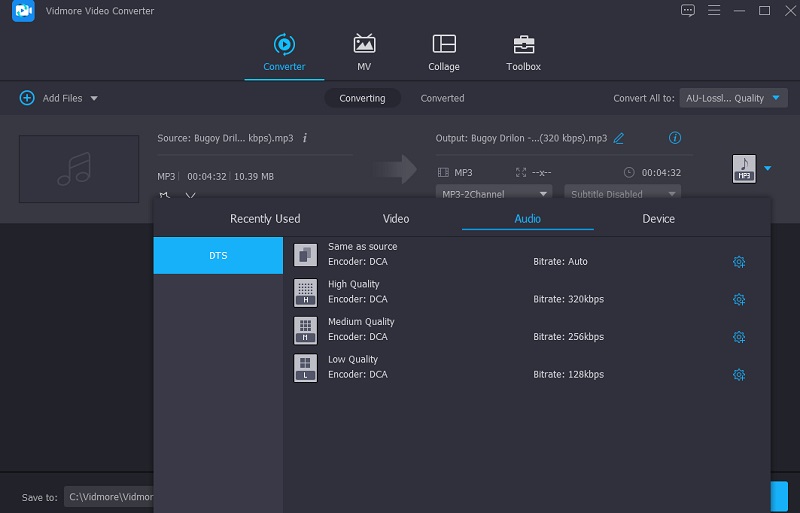
Task: Show the Converted files list
Action: click(442, 98)
